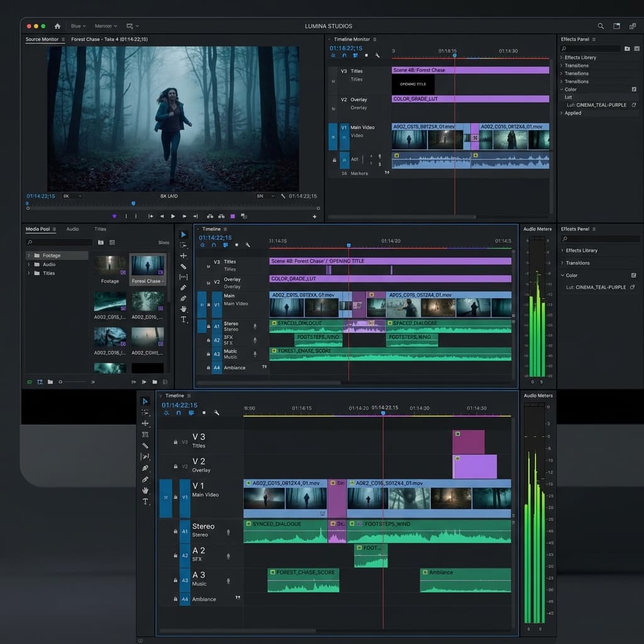Image resolution: width=644 pixels, height=644 pixels.
Task: Expand the Applied section in Effects Panel
Action: point(561,113)
